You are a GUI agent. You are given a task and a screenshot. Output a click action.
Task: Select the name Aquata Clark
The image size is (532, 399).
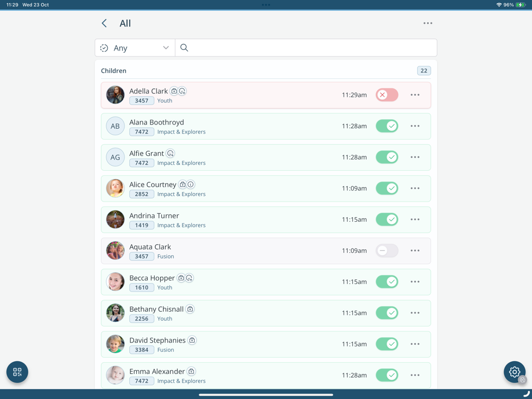click(150, 247)
